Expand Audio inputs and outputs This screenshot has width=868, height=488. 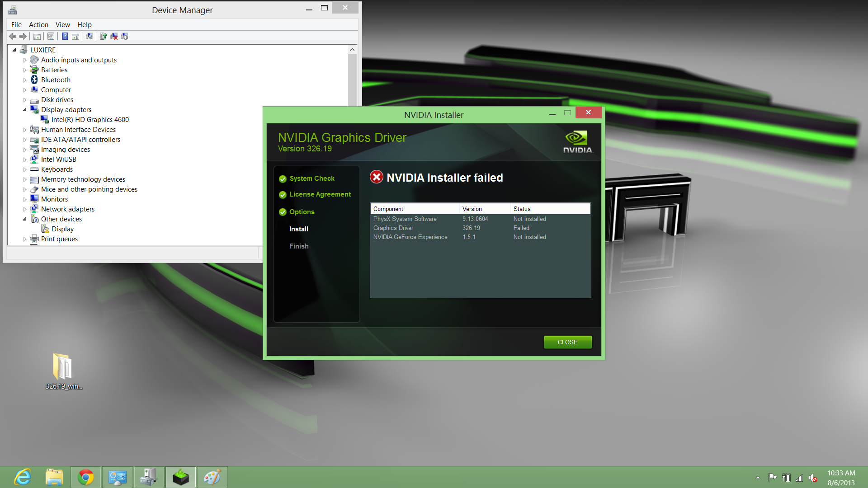25,60
